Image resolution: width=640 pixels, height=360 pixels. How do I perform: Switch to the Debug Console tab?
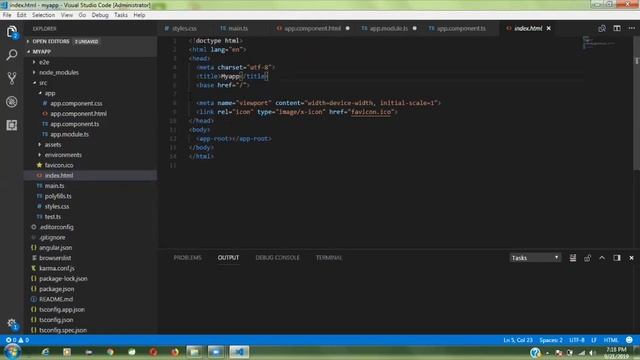[278, 258]
